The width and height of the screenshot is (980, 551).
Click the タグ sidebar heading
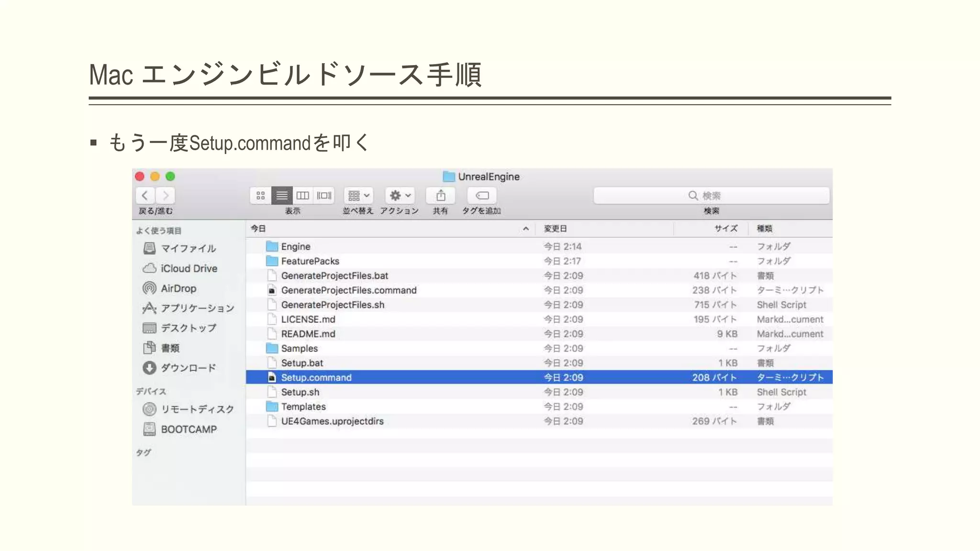[x=144, y=452]
